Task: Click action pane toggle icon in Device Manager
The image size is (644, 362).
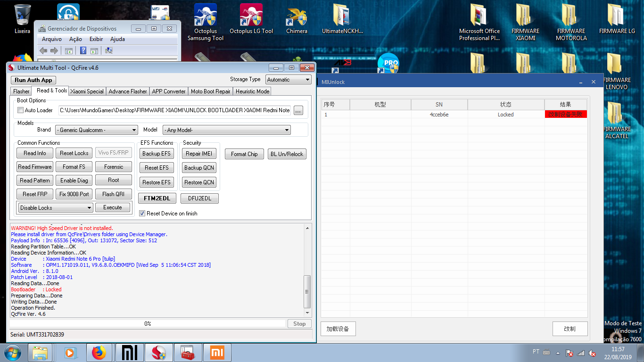Action: 94,50
